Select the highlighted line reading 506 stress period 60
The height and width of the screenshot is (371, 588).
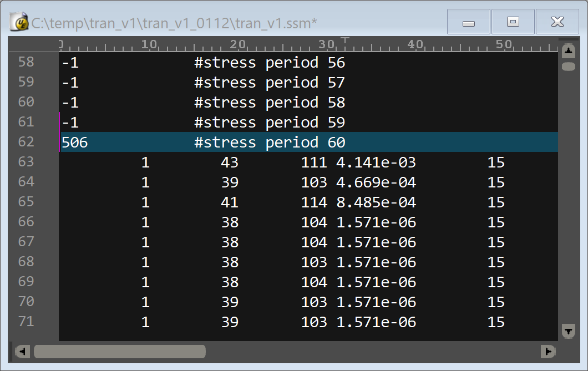[x=222, y=142]
